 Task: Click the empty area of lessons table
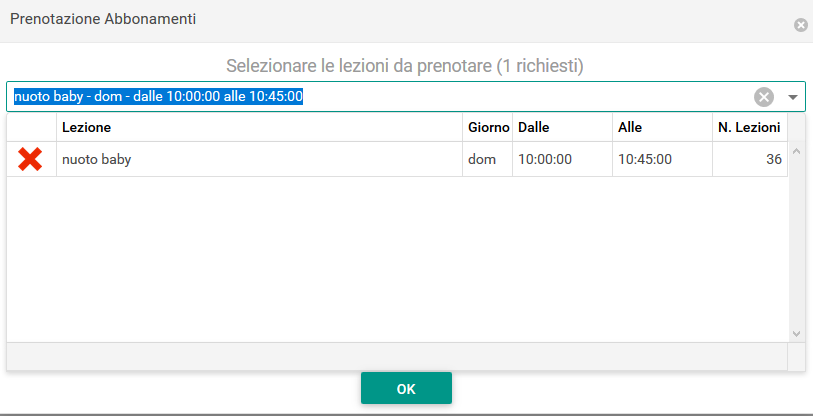[397, 259]
